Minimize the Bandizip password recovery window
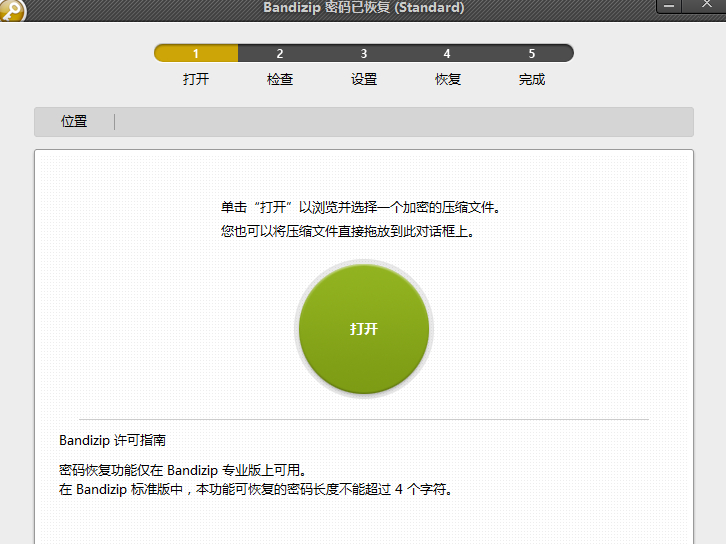726x544 pixels. pyautogui.click(x=669, y=6)
